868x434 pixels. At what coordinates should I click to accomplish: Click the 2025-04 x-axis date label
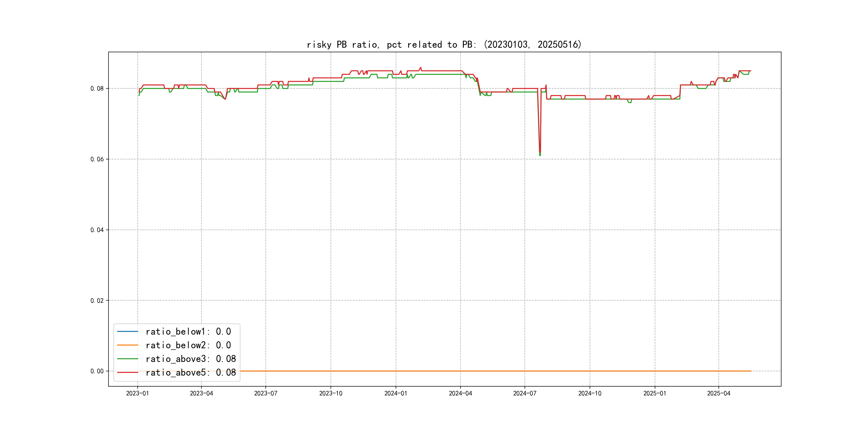point(719,393)
